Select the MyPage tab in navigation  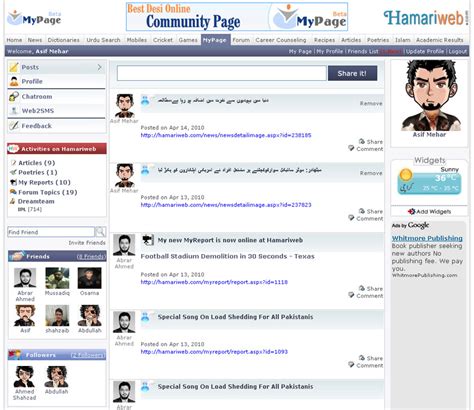[x=215, y=40]
